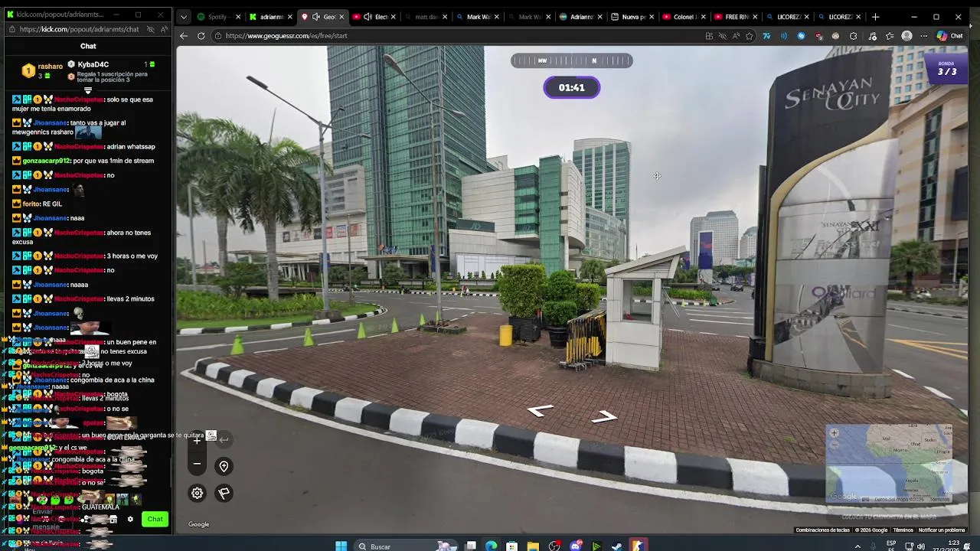Viewport: 980px width, 551px height.
Task: Reload the GeoGuessr page
Action: 201,35
